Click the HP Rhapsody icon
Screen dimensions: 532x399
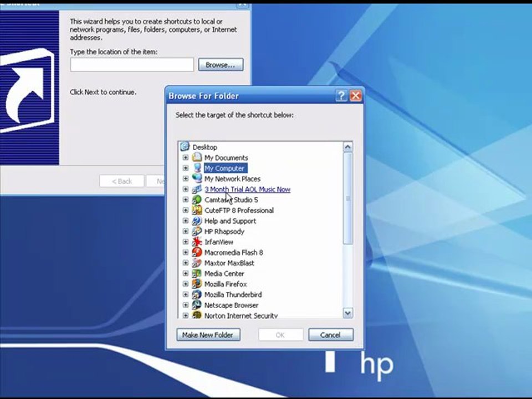(197, 231)
